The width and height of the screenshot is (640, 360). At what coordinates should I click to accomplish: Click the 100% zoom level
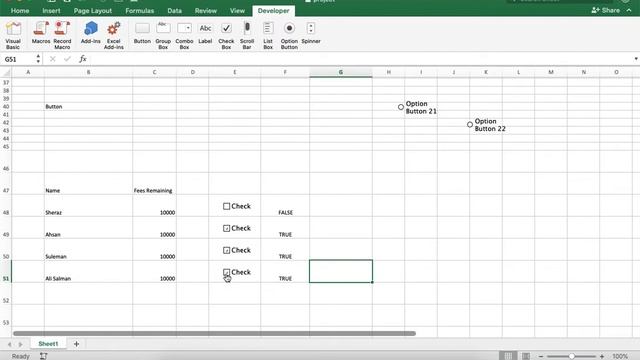click(x=620, y=356)
